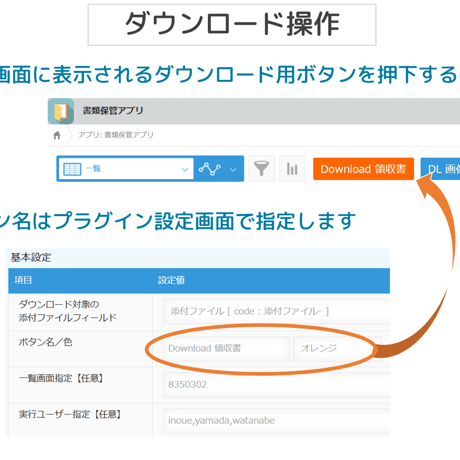Screen dimensions: 460x460
Task: Click the 基本設定 section heading
Action: [31, 258]
